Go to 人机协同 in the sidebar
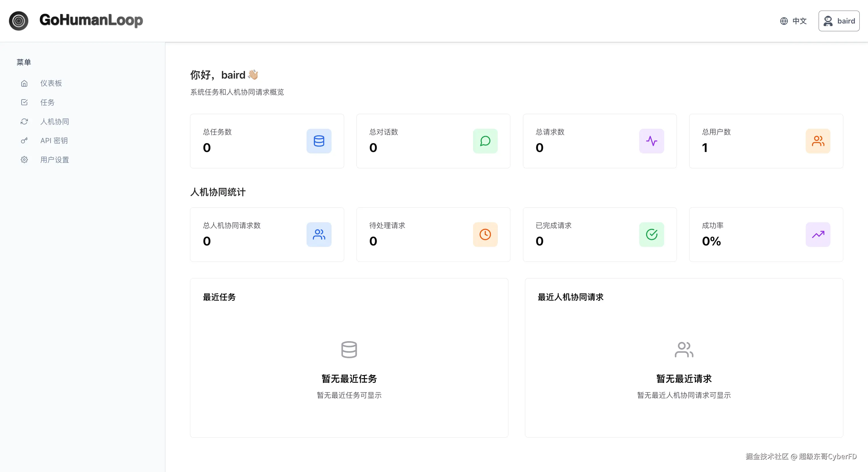This screenshot has height=472, width=868. pos(54,122)
